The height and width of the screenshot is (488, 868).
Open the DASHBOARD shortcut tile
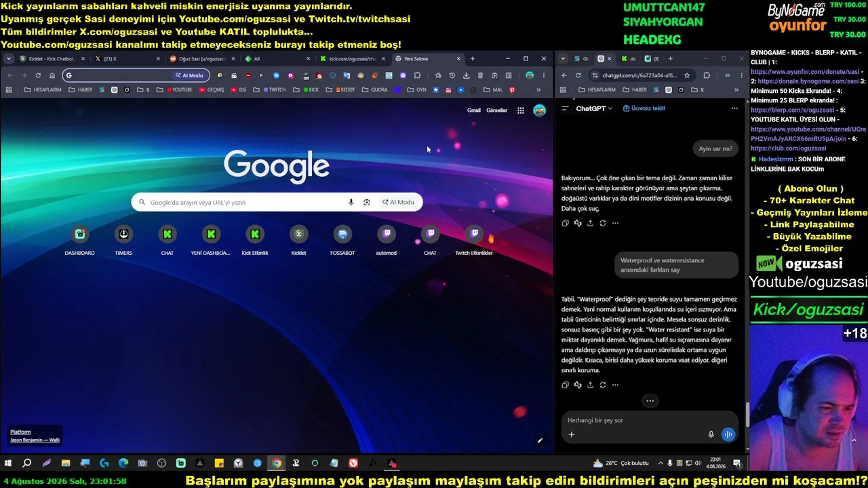79,240
